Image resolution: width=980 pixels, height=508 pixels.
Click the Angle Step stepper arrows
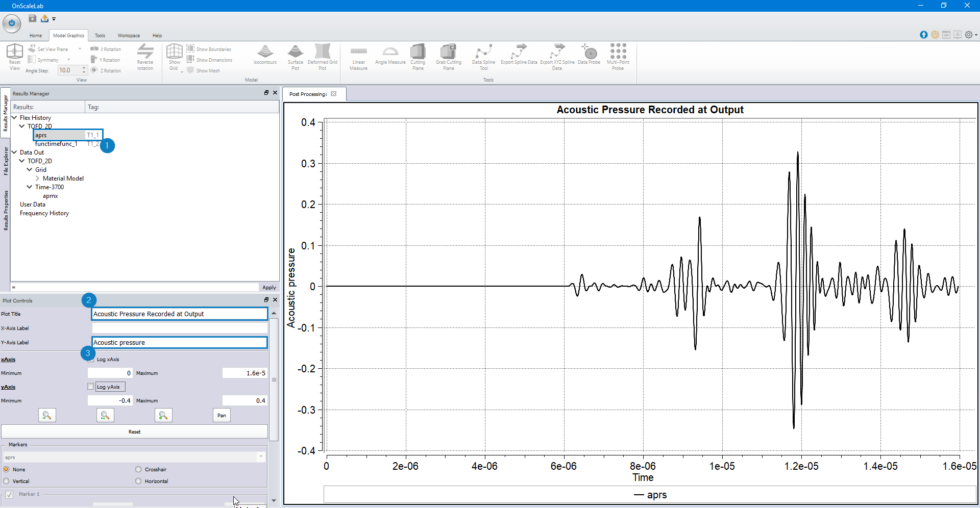tap(84, 70)
